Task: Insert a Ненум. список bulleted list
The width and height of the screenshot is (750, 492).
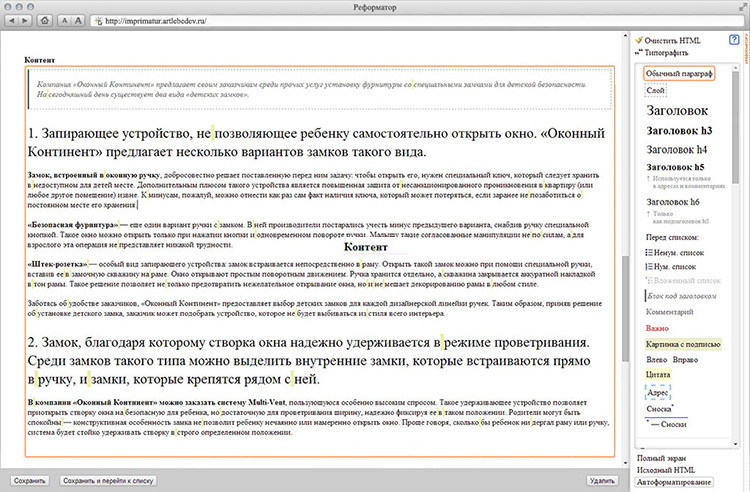Action: tap(675, 252)
